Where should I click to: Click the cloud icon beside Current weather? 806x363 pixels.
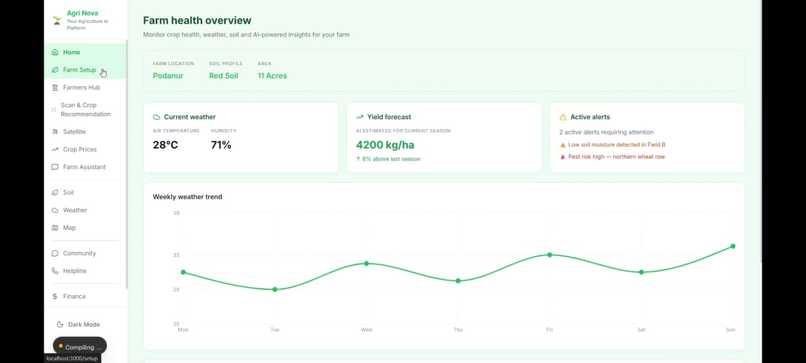click(x=156, y=117)
